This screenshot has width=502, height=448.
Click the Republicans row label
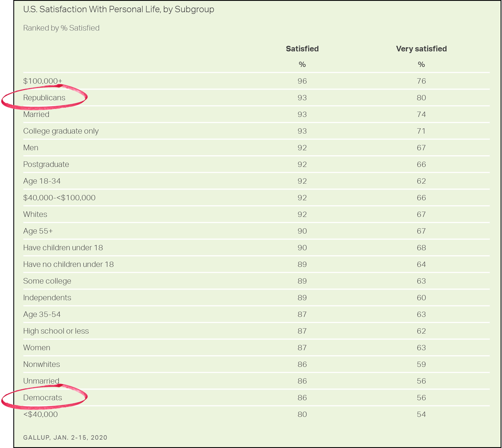tap(44, 98)
